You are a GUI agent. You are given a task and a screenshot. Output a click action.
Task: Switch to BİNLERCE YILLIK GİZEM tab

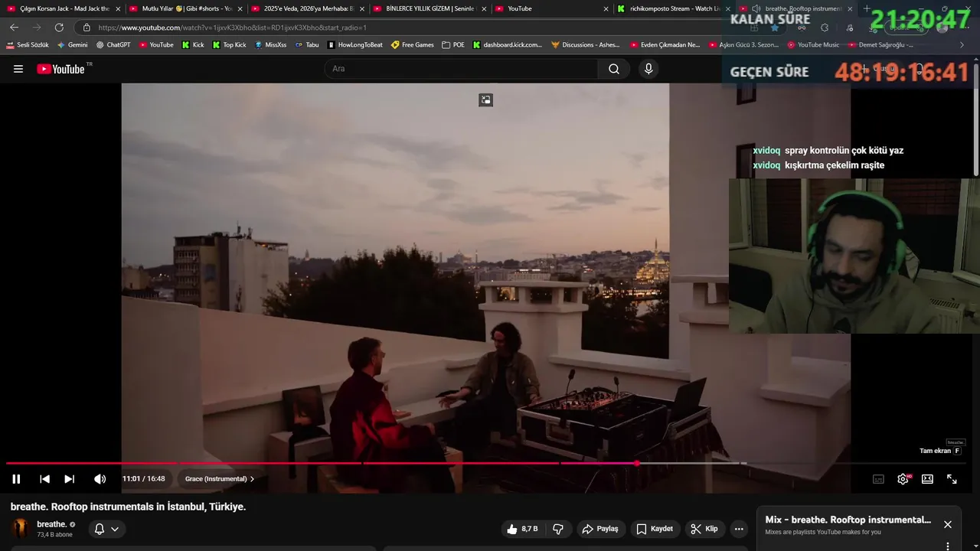point(430,8)
